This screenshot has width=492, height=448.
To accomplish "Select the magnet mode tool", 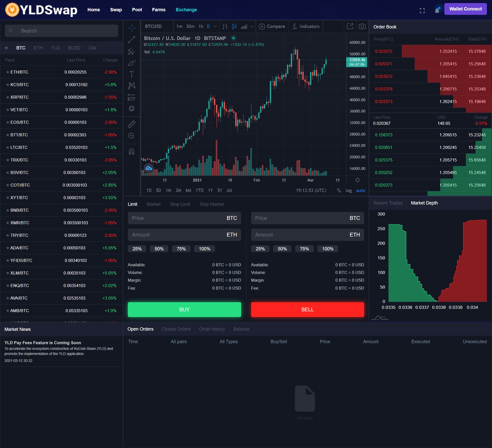I will pyautogui.click(x=131, y=152).
